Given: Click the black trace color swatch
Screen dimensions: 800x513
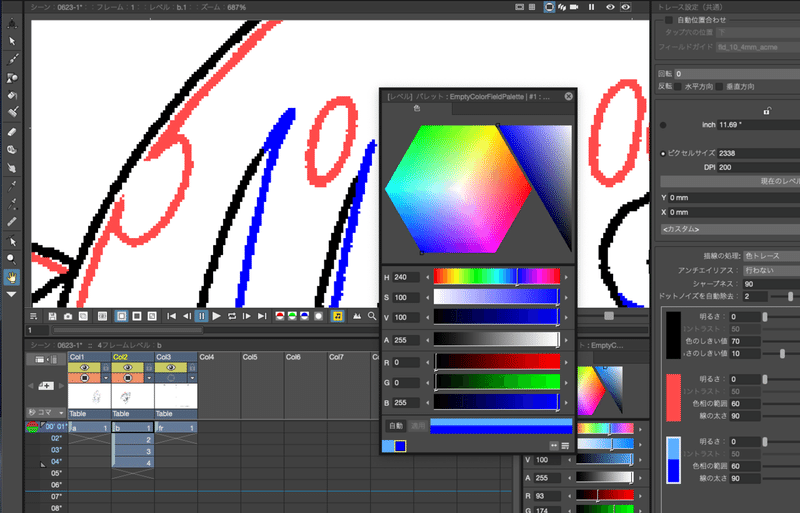Looking at the screenshot, I should [x=673, y=335].
